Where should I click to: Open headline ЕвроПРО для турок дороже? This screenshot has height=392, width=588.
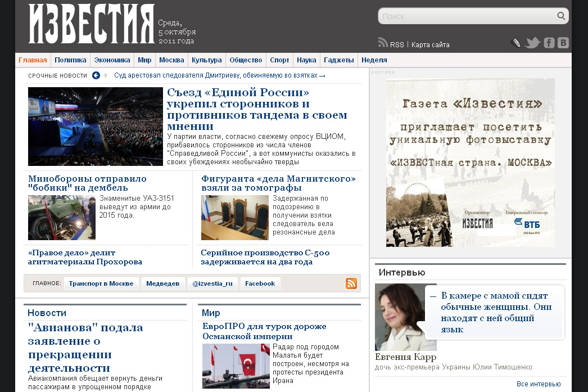[264, 331]
